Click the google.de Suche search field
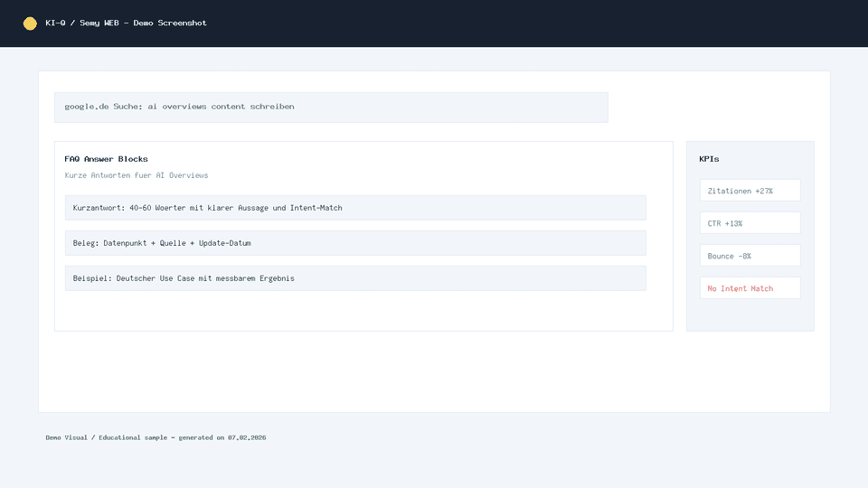868x488 pixels. [x=331, y=107]
